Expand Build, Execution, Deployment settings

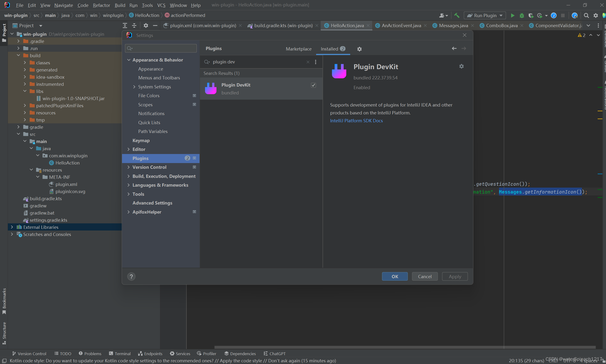point(129,176)
